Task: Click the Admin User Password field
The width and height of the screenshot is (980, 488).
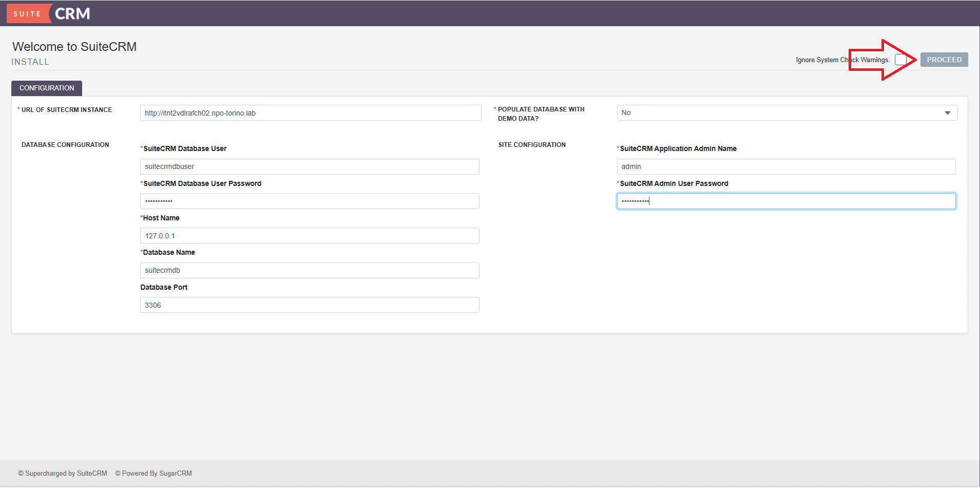Action: (x=785, y=201)
